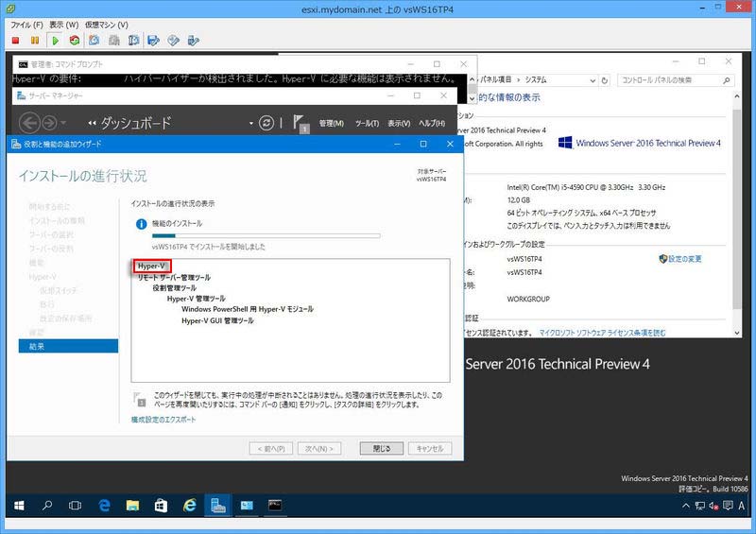Select Windows PowerShell 用 Hyper-V モジュール entry

(248, 309)
